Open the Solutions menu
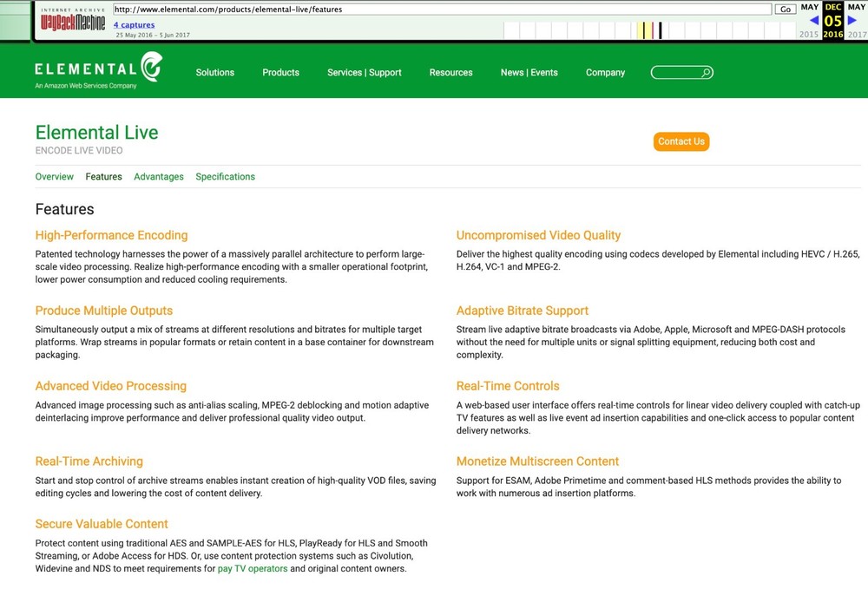 coord(214,73)
